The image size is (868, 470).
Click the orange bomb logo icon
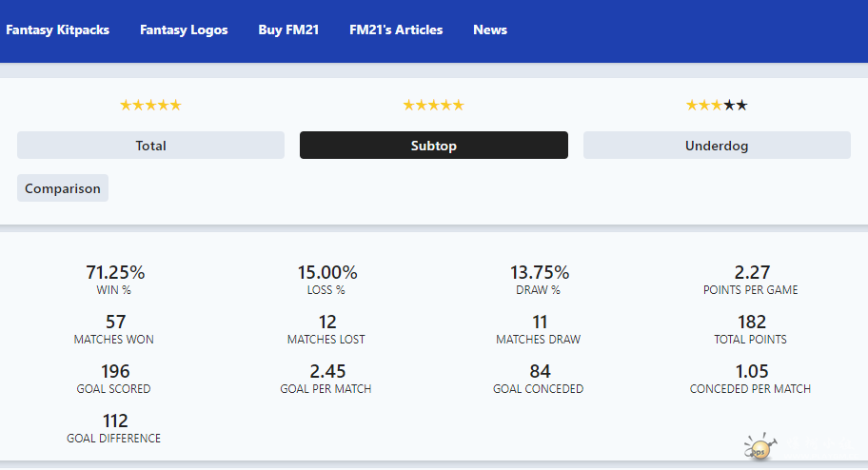click(760, 447)
